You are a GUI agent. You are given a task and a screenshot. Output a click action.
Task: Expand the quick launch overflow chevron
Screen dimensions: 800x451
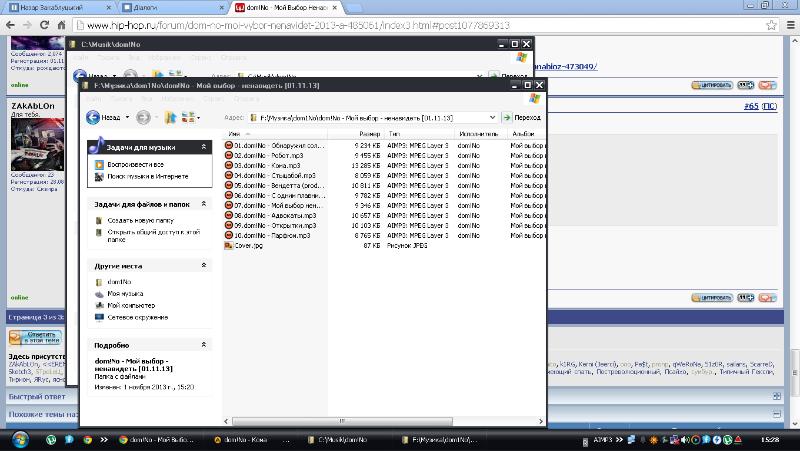pyautogui.click(x=104, y=439)
